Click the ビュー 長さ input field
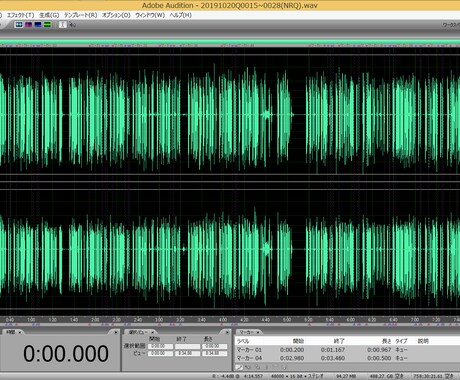460x380 pixels. pos(214,353)
